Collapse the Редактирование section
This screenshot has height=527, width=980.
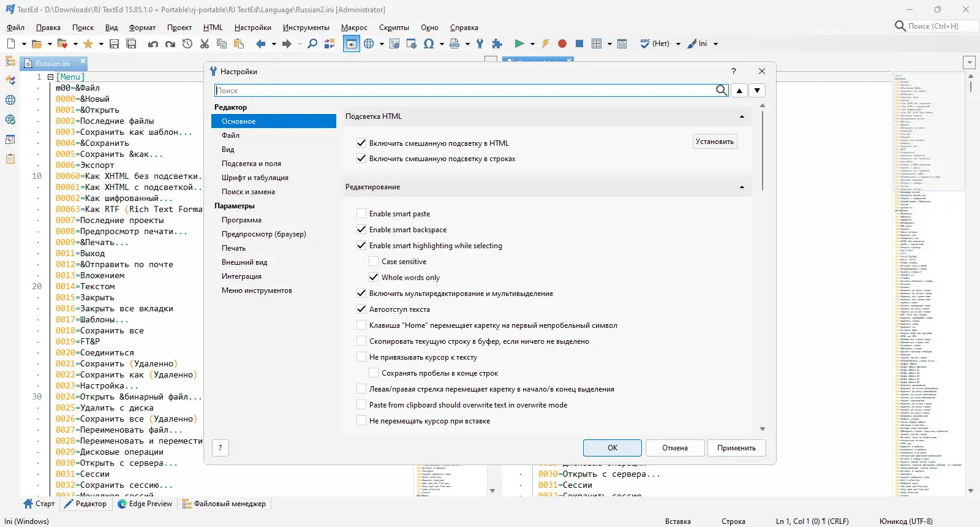pyautogui.click(x=742, y=187)
